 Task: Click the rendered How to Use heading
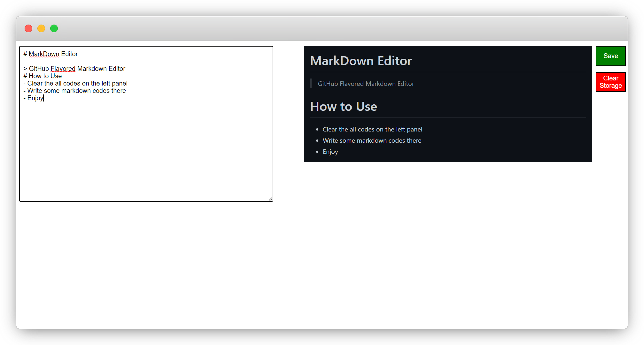point(343,106)
